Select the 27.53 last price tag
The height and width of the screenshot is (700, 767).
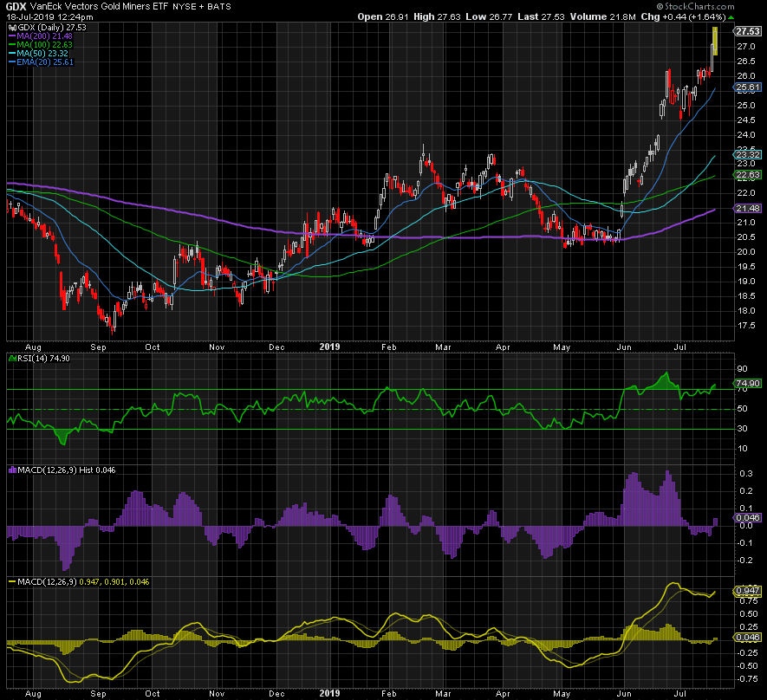[747, 31]
